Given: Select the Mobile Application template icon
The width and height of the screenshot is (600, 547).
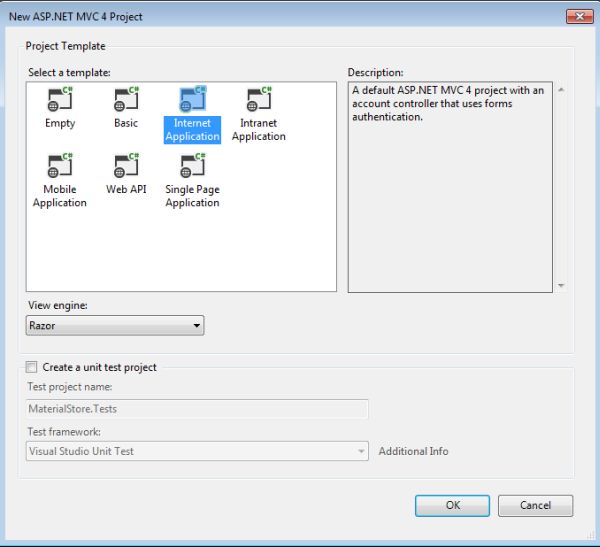Looking at the screenshot, I should point(60,165).
